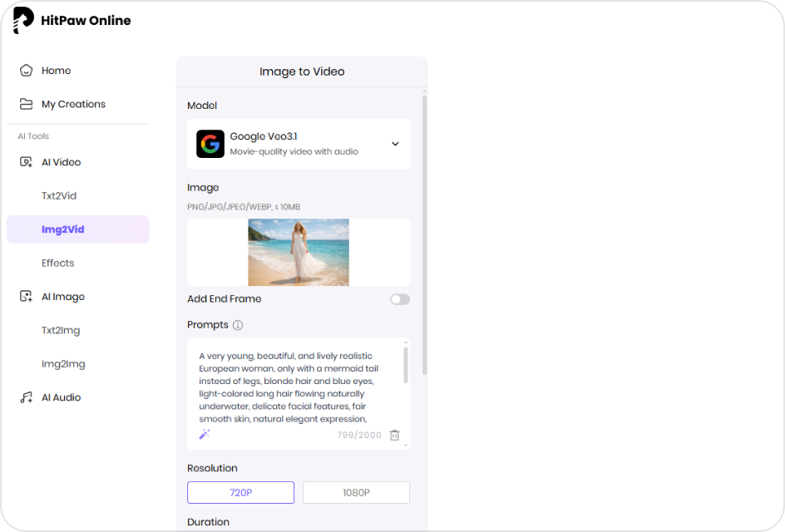Click the magic wand prompt enhancer icon
785x532 pixels.
coord(205,433)
